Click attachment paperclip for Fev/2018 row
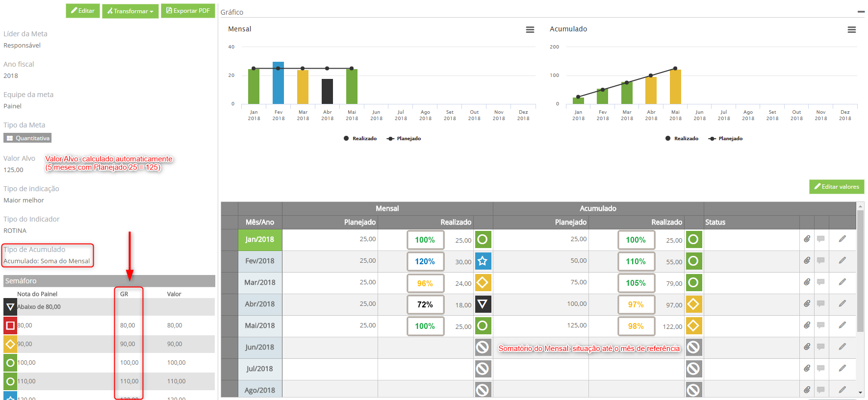This screenshot has height=400, width=868. [x=807, y=261]
